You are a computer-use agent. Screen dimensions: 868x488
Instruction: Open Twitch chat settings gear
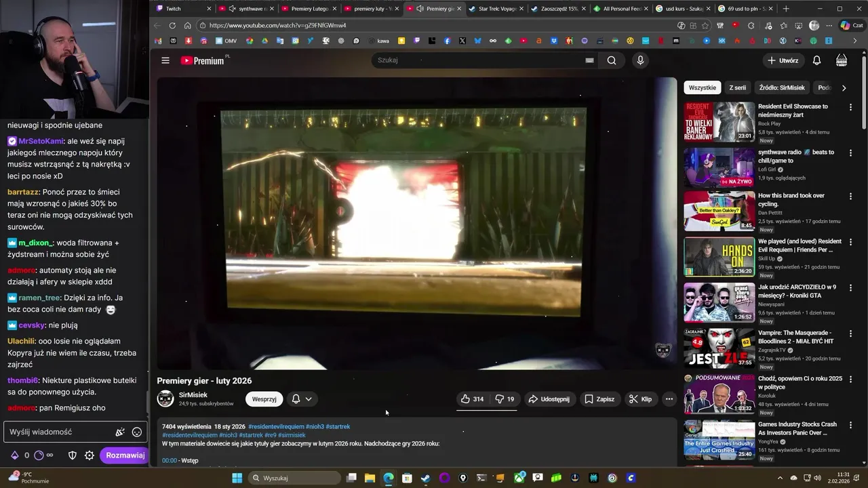coord(89,455)
